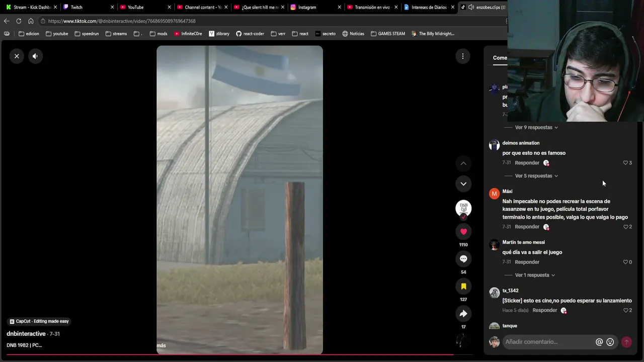Open The Billy Midnight bookmark
This screenshot has width=644, height=362.
pos(433,34)
